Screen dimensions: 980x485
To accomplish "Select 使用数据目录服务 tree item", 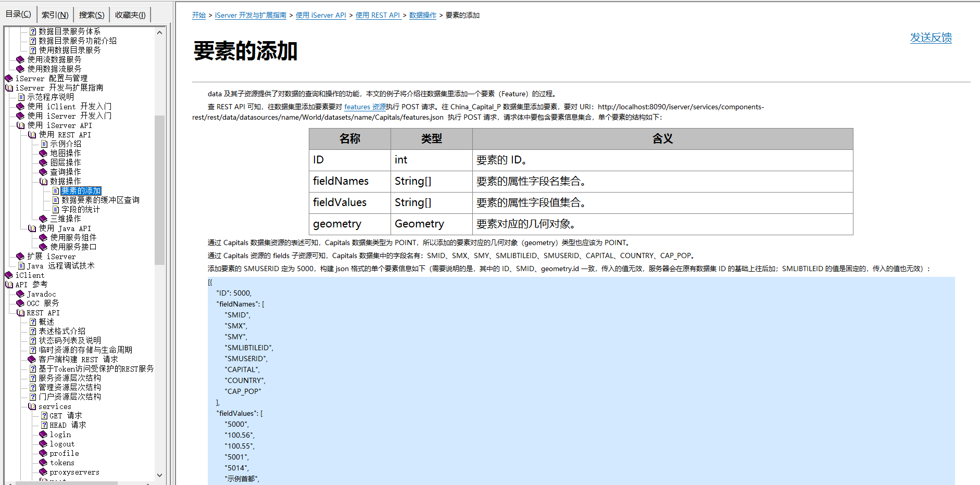I will pyautogui.click(x=69, y=50).
